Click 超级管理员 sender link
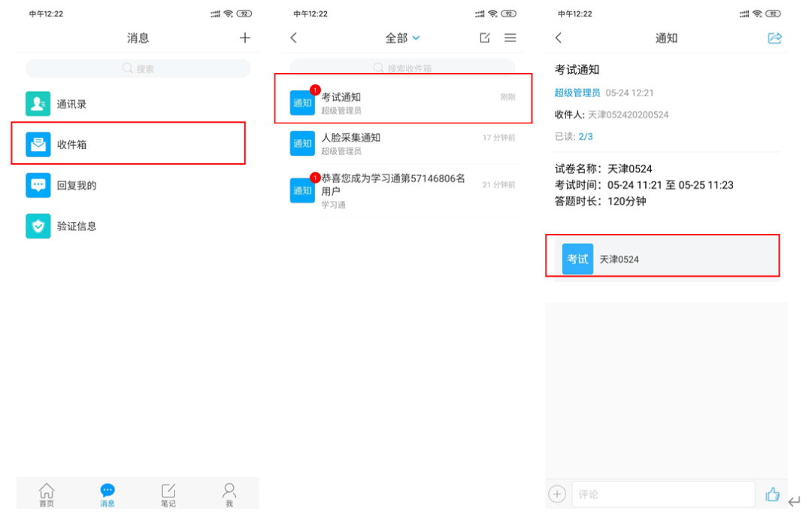The width and height of the screenshot is (812, 529). [577, 93]
